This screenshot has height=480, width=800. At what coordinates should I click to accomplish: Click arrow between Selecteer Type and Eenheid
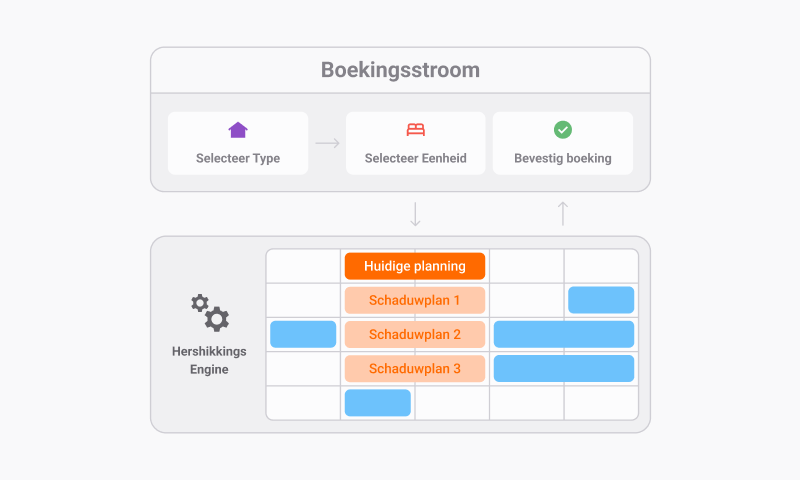coord(327,143)
